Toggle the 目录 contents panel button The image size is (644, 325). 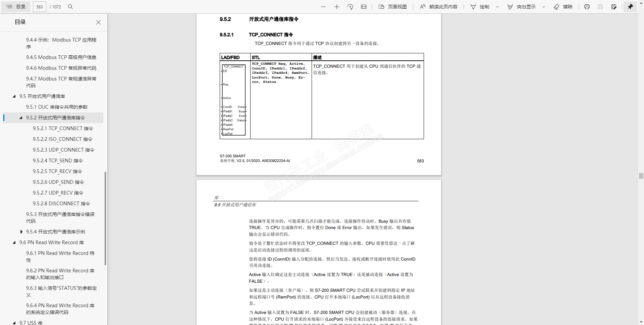[16, 7]
